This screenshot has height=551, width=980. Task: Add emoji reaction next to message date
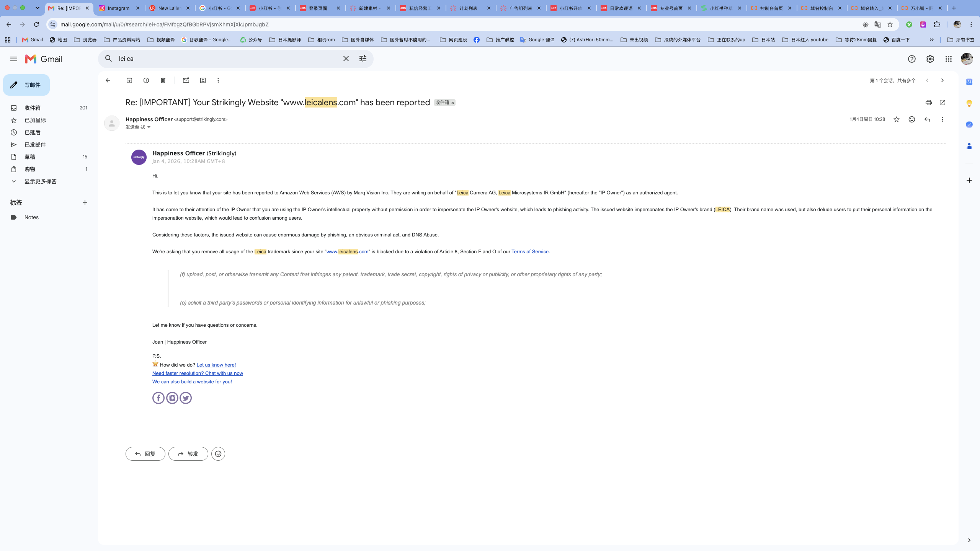(x=912, y=119)
